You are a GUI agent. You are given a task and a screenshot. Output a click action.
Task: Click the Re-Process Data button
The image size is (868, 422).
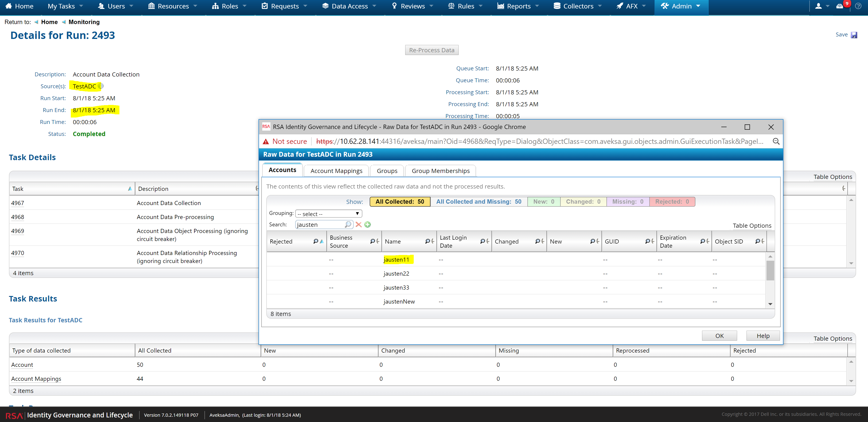431,50
